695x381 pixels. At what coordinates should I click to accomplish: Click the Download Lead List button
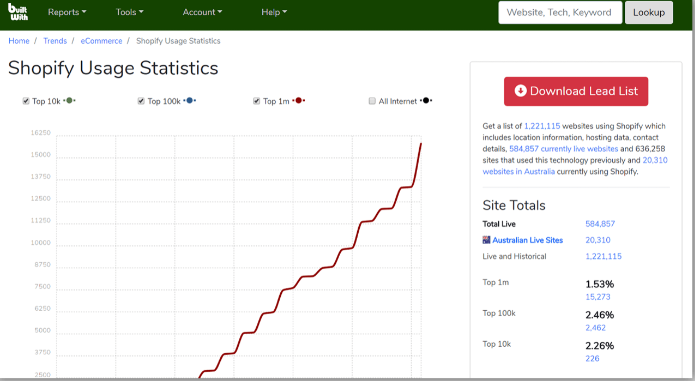pos(576,91)
